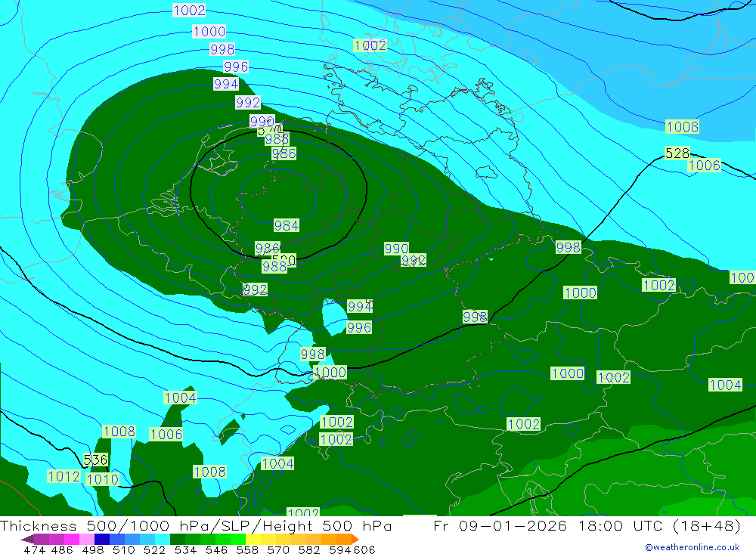This screenshot has width=756, height=554.
Task: Click the 1012 pressure label
Action: tap(64, 476)
